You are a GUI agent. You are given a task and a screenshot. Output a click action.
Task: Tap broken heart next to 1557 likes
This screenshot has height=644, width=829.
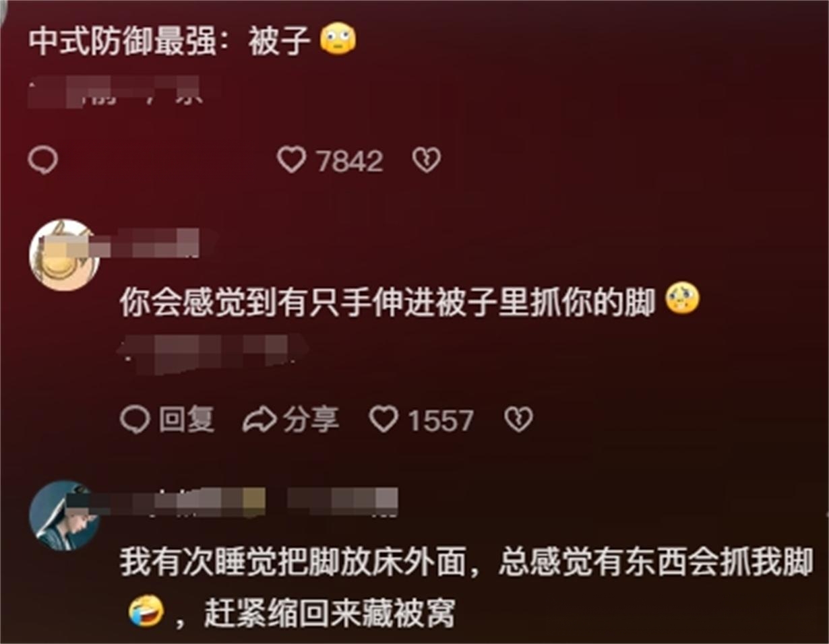coord(518,420)
